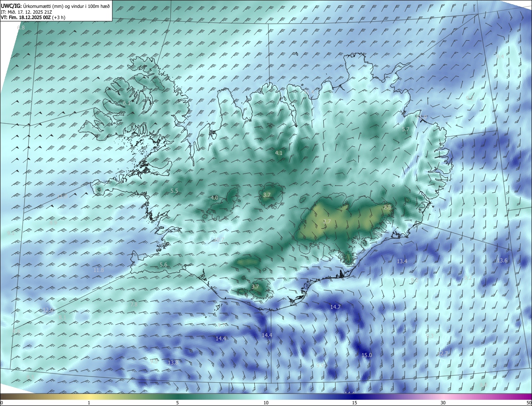Click the 5.5 value label in west Iceland

point(174,191)
